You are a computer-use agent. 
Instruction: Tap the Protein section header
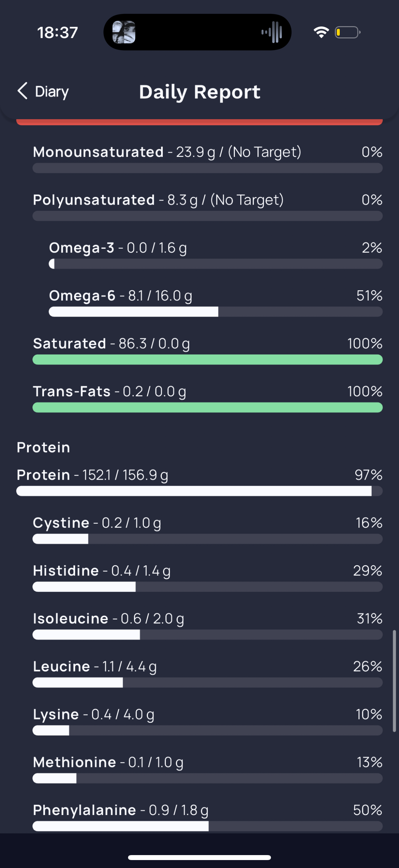point(43,448)
